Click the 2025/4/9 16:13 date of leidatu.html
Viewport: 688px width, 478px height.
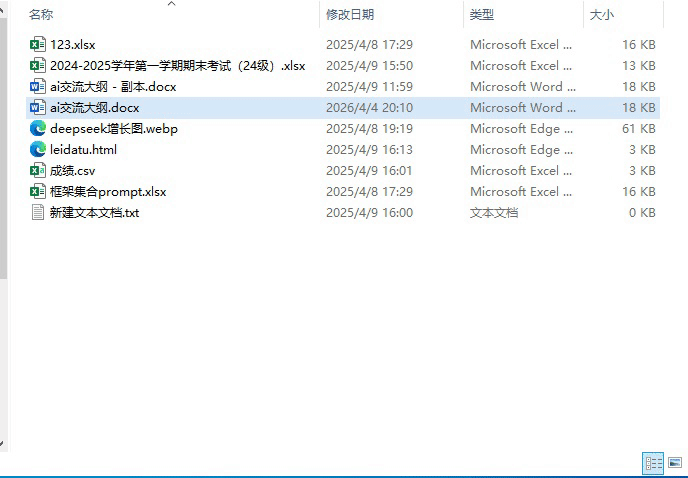pos(369,150)
